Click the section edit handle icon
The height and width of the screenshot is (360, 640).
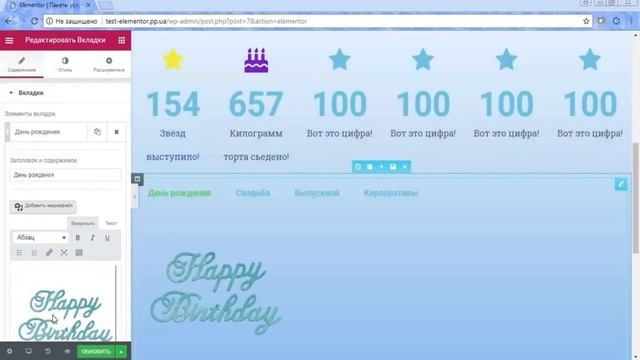point(358,167)
